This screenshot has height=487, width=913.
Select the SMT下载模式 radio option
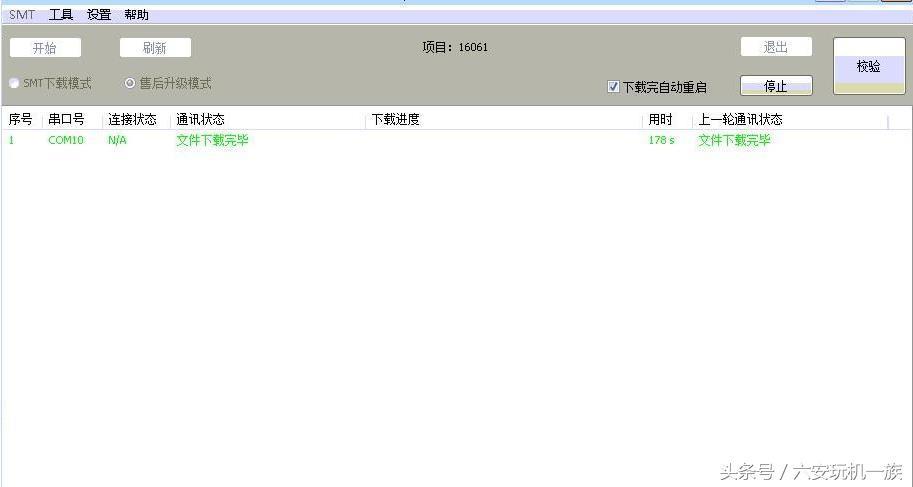pyautogui.click(x=14, y=83)
